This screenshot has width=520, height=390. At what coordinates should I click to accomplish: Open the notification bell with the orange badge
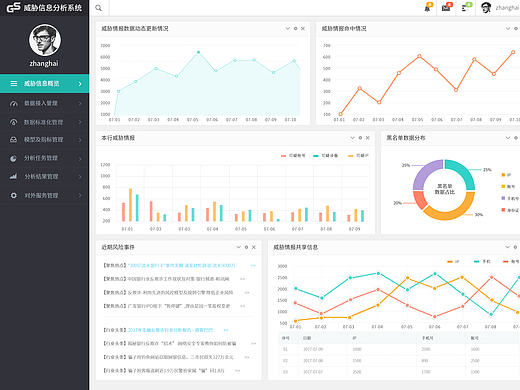click(428, 7)
